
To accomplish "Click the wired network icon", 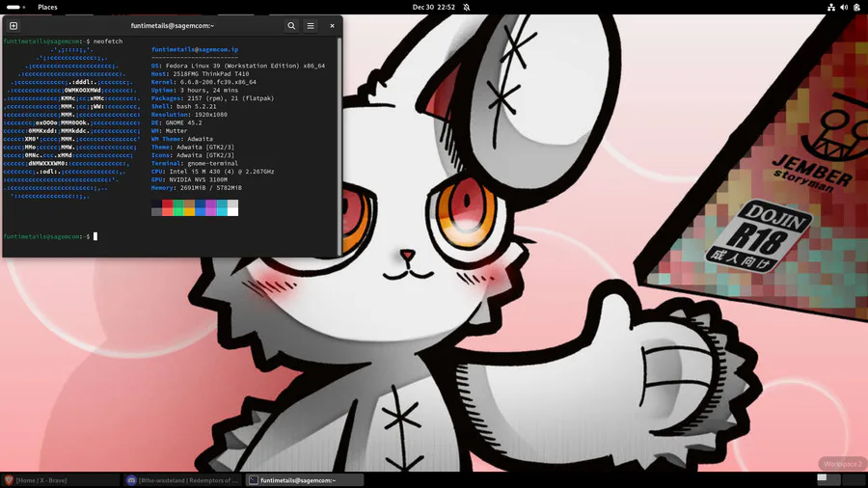I will [x=831, y=7].
